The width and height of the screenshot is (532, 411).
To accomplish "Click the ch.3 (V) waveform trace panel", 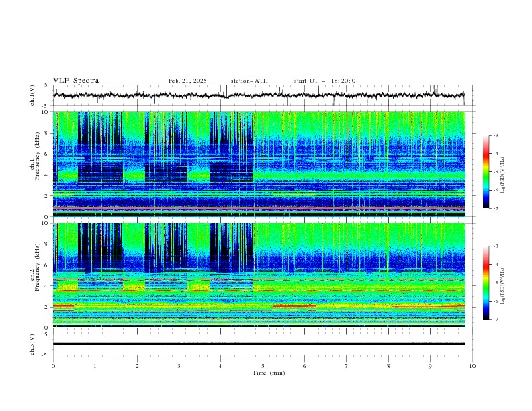I will tap(264, 345).
